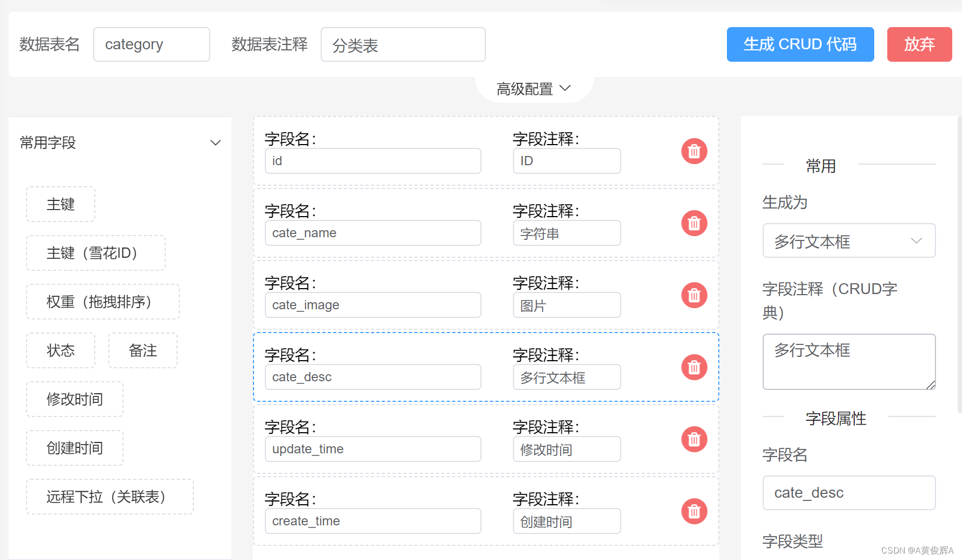Click the 生成 CRUD 代码 button
Image resolution: width=962 pixels, height=560 pixels.
click(x=800, y=44)
